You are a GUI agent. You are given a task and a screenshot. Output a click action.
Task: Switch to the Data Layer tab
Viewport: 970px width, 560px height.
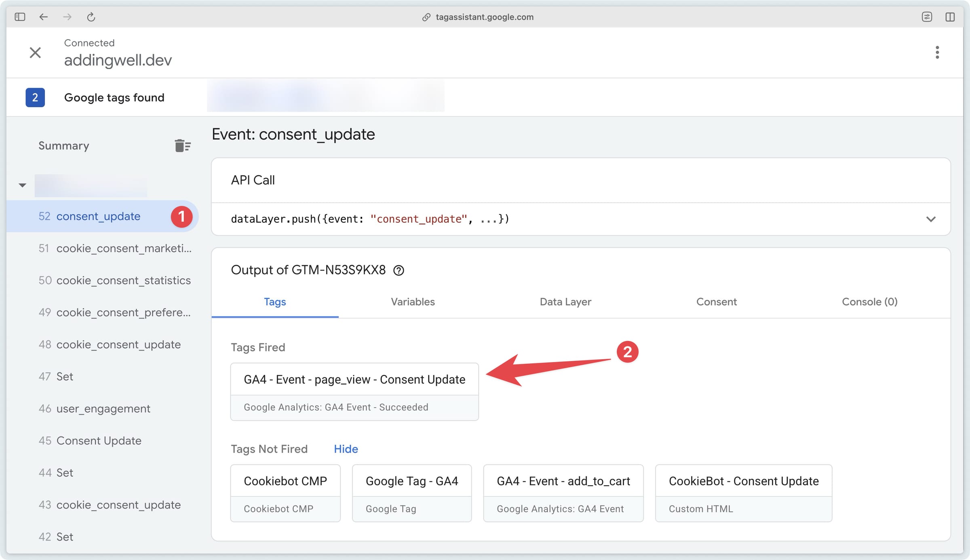coord(565,302)
